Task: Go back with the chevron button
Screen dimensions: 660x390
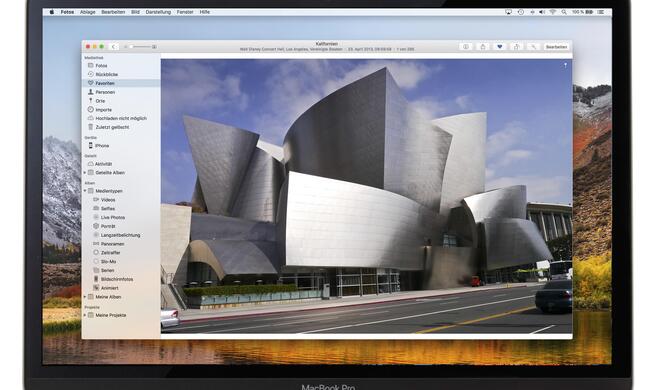Action: tap(114, 47)
